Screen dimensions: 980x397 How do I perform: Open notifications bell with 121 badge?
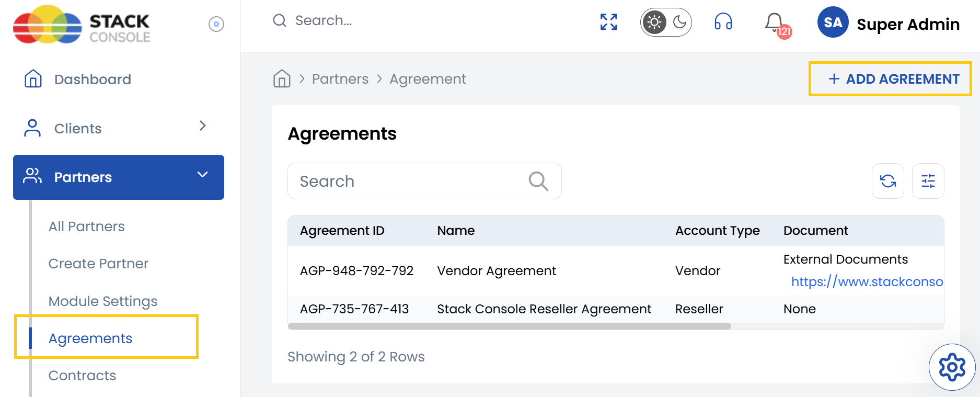(x=775, y=23)
